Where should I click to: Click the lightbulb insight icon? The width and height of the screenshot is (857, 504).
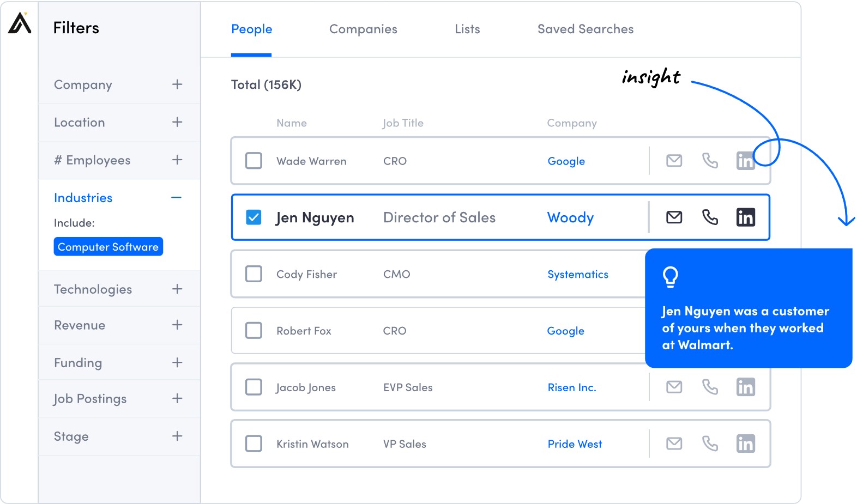tap(671, 277)
